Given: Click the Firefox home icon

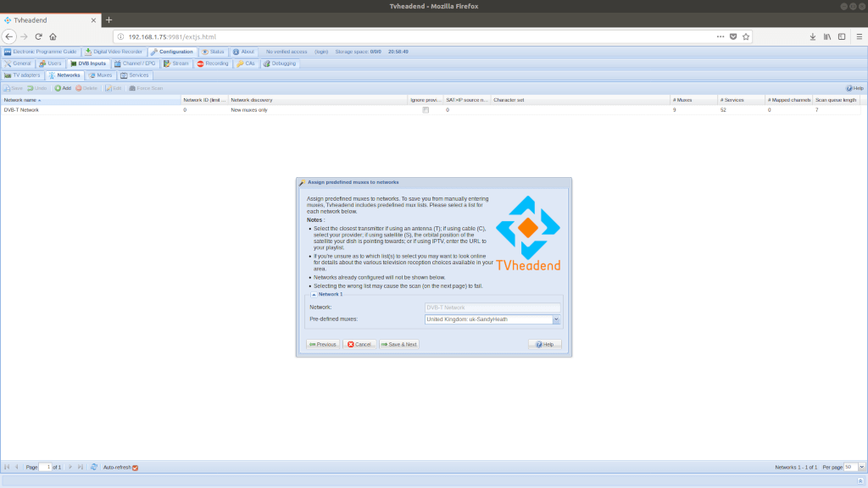Looking at the screenshot, I should (53, 36).
